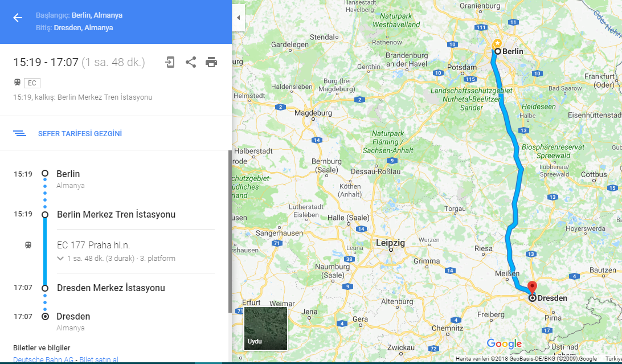The height and width of the screenshot is (364, 622).
Task: Click Berlin Merkez Tren İstasyonu stop
Action: tap(116, 215)
